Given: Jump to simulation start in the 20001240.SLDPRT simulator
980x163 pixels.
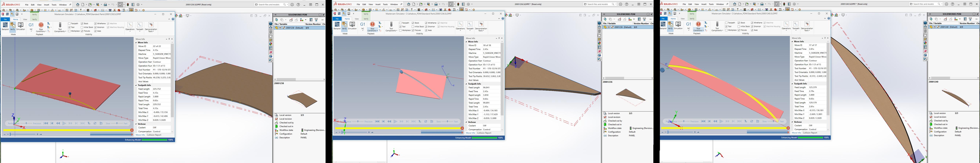Looking at the screenshot, I should (x=703, y=121).
